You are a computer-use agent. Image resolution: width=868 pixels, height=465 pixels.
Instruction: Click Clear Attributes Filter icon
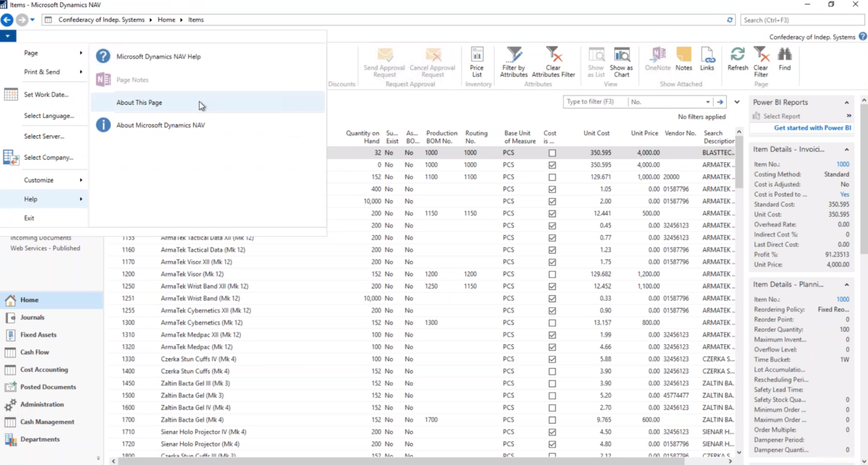pos(553,55)
